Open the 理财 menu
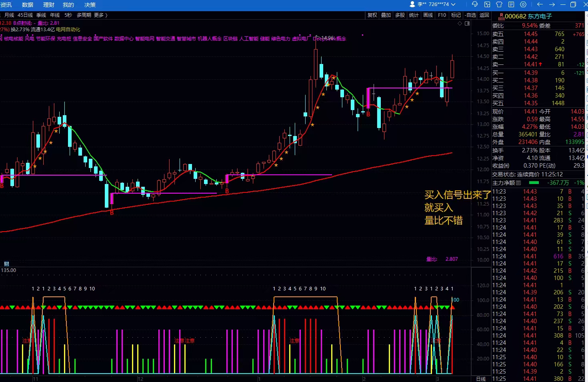This screenshot has height=382, width=588. click(x=48, y=5)
